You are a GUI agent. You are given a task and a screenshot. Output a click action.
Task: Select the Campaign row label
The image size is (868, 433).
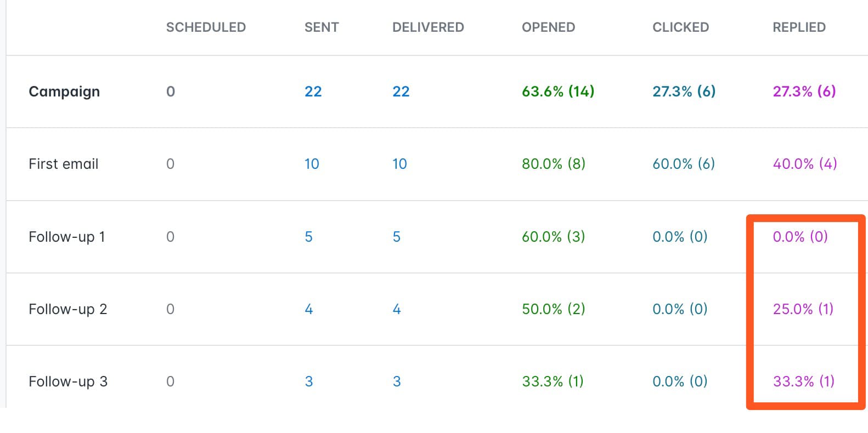tap(64, 92)
